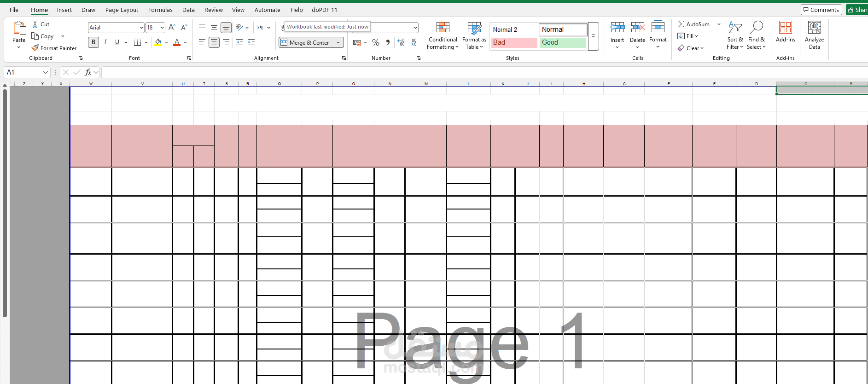Screen dimensions: 868x384
Task: Apply red Font Color
Action: click(x=177, y=42)
